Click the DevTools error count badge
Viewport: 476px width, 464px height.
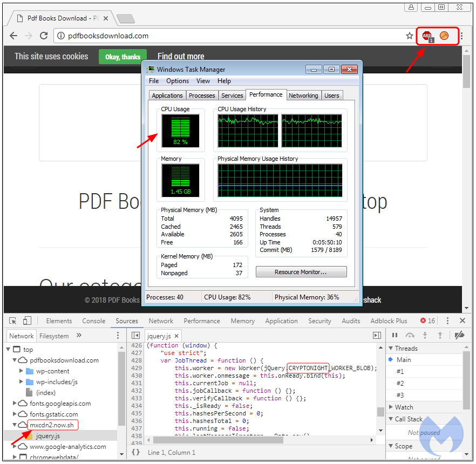(x=427, y=321)
